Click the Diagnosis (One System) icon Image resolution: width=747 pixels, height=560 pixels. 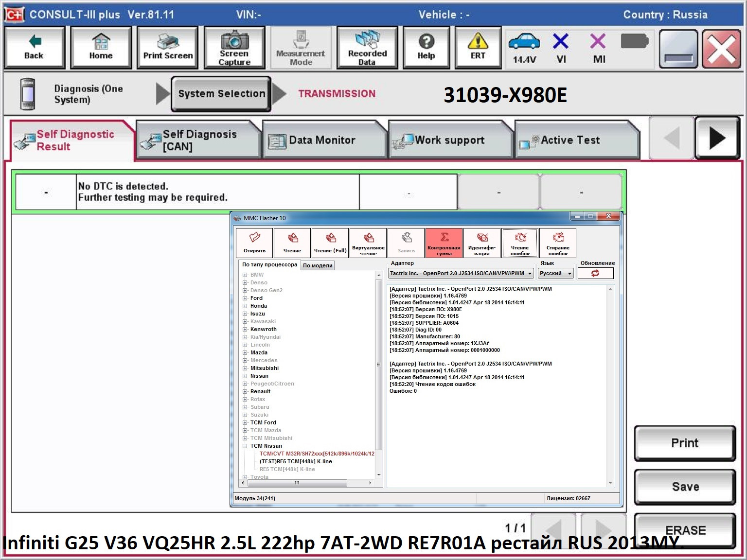[28, 94]
